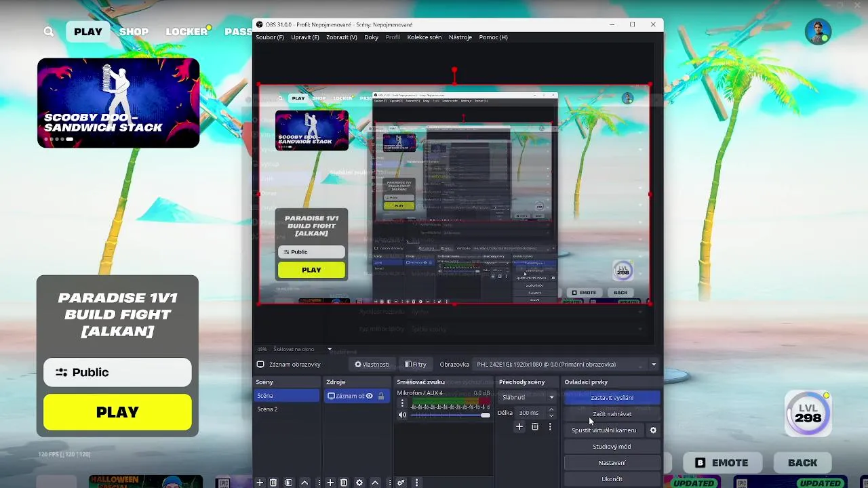The image size is (868, 488).
Task: Open Mikrofon / AUX 4 options dots
Action: coord(401,403)
